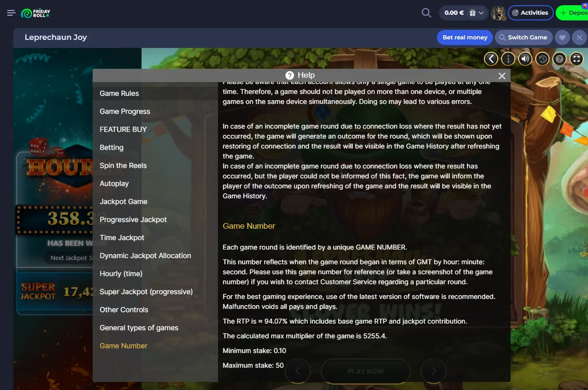Click the Leprechaun Joy title text

(56, 37)
